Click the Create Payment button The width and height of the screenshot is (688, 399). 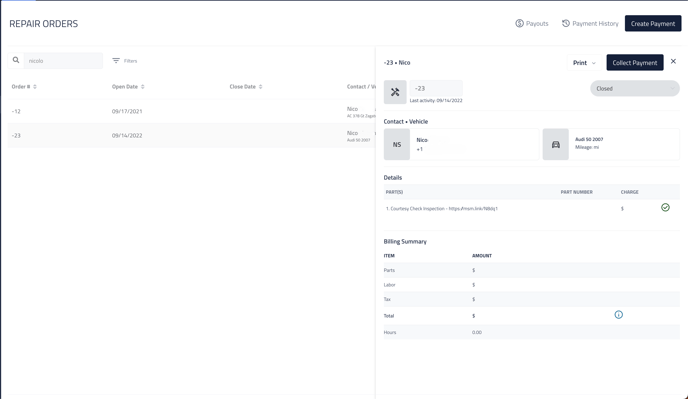pos(653,24)
